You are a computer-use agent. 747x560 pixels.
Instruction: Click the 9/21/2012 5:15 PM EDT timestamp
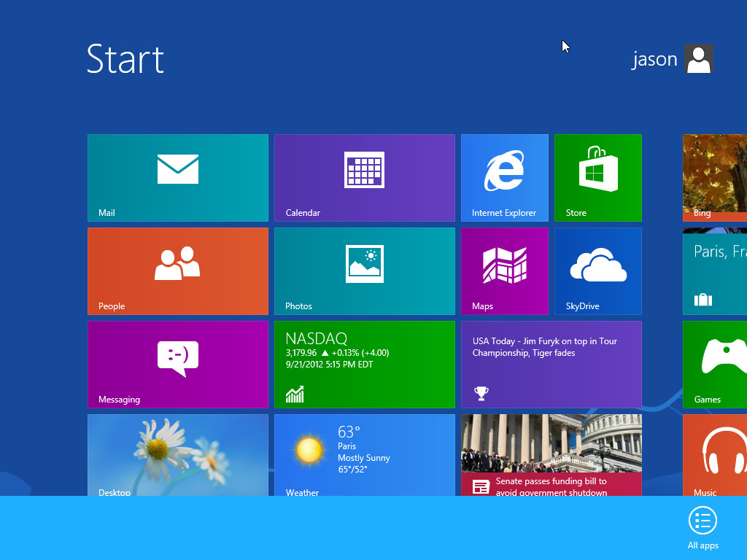(329, 365)
